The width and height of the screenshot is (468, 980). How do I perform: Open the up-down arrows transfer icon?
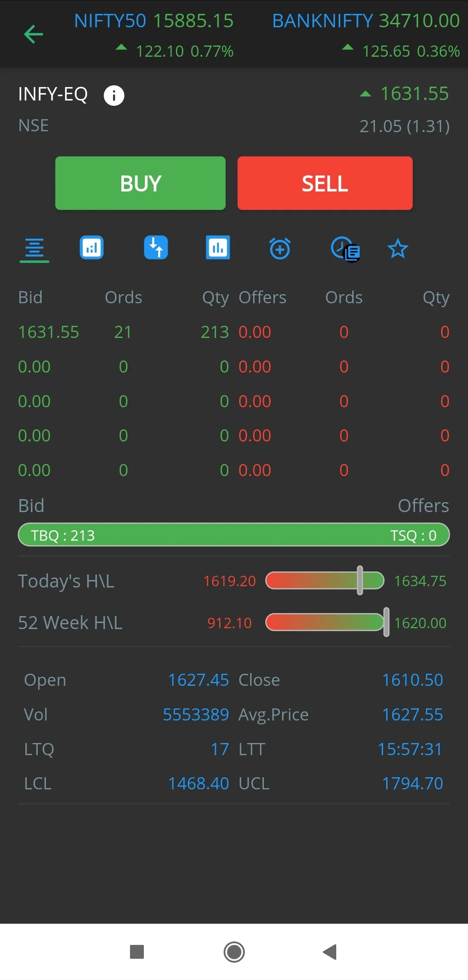point(156,248)
